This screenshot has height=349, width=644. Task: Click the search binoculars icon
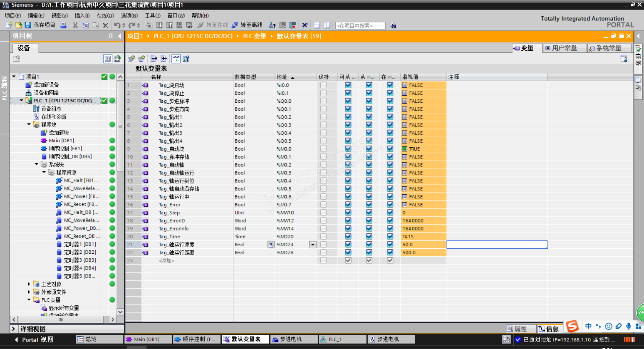pyautogui.click(x=393, y=26)
